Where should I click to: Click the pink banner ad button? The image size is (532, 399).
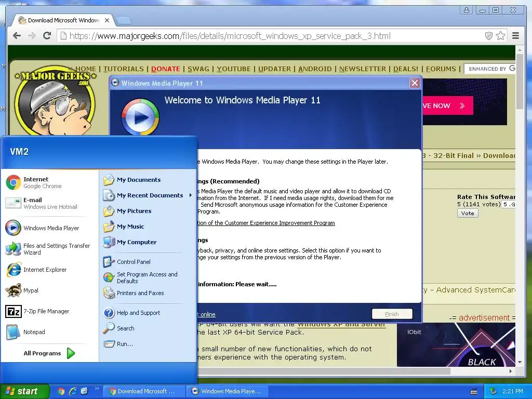[x=447, y=105]
